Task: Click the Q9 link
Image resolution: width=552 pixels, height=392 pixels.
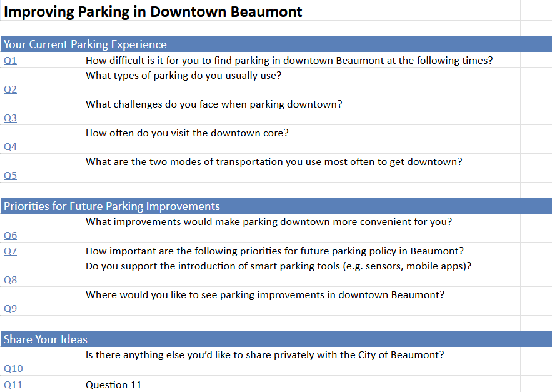Action: click(10, 309)
